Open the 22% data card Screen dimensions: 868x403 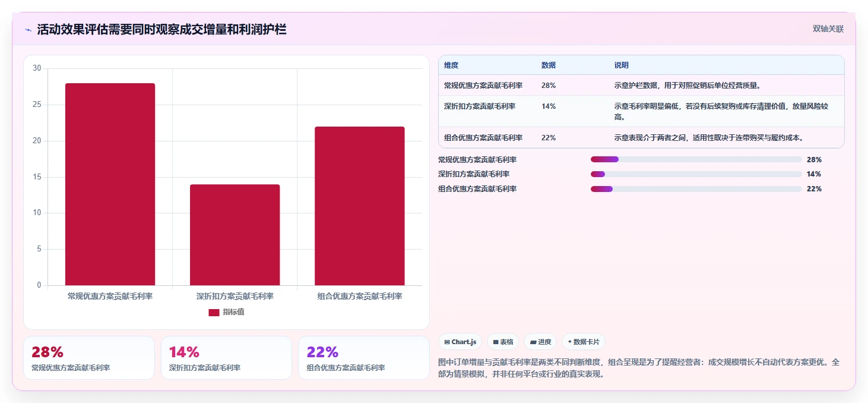click(363, 358)
